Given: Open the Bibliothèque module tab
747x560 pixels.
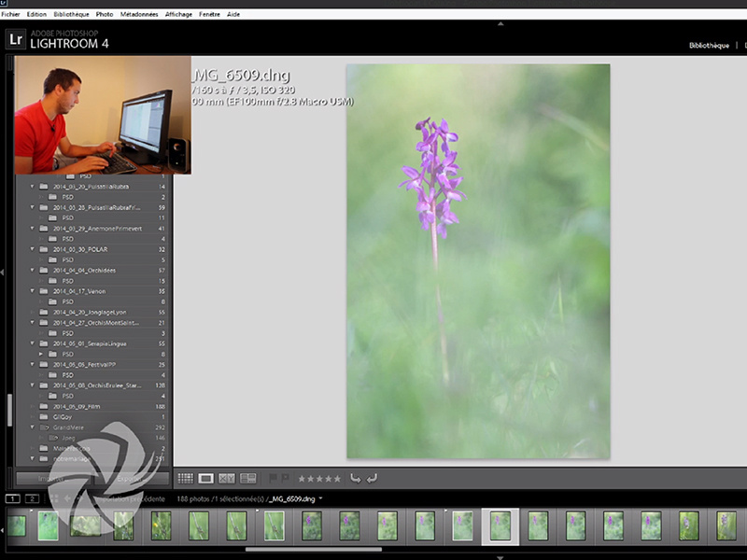Looking at the screenshot, I should (709, 45).
